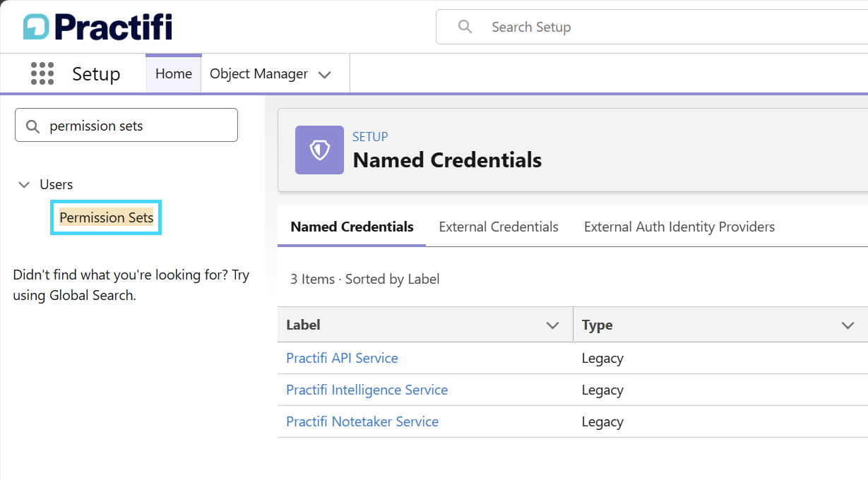Click the SETUP breadcrumb label

[x=370, y=137]
